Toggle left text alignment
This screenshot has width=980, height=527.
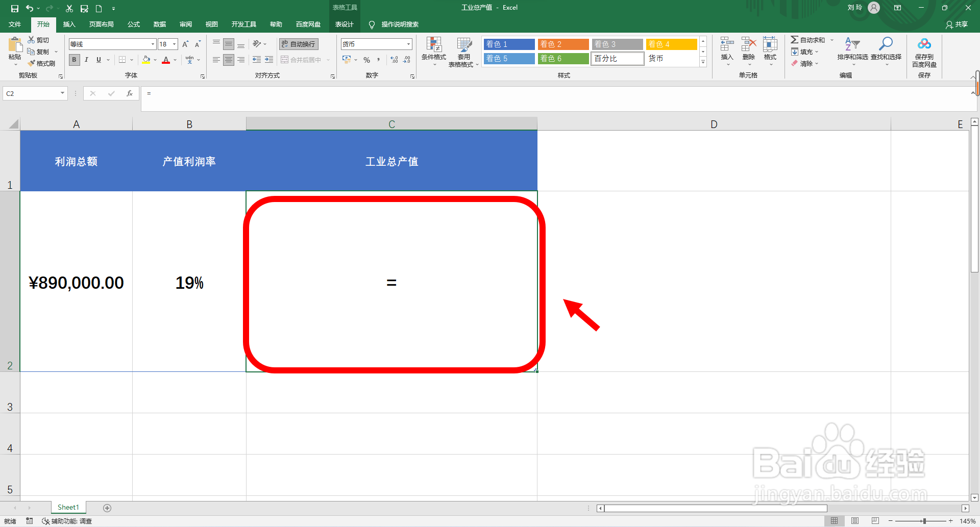(x=216, y=60)
